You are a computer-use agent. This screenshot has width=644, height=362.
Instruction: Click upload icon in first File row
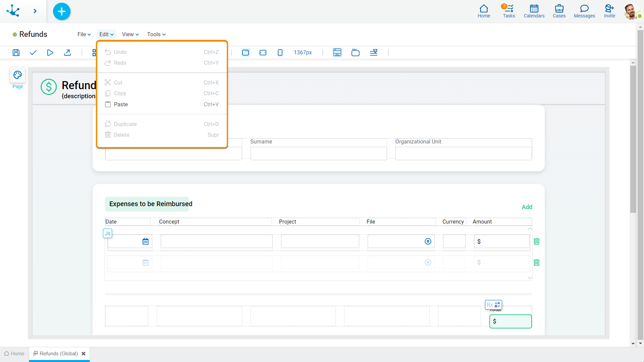[428, 241]
